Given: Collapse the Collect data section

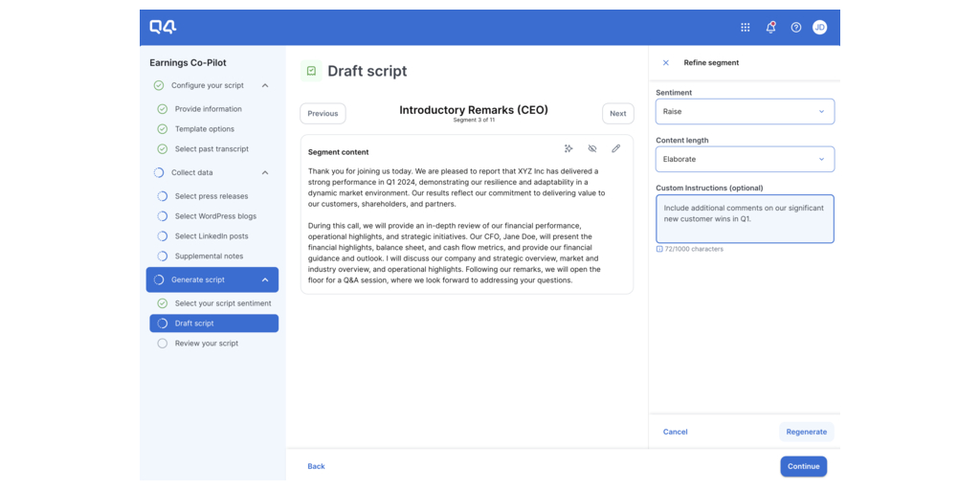Looking at the screenshot, I should click(x=265, y=173).
